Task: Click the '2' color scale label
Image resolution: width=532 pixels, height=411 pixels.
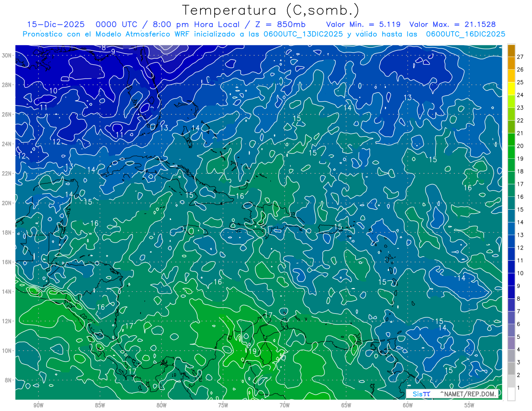Action: [x=519, y=375]
